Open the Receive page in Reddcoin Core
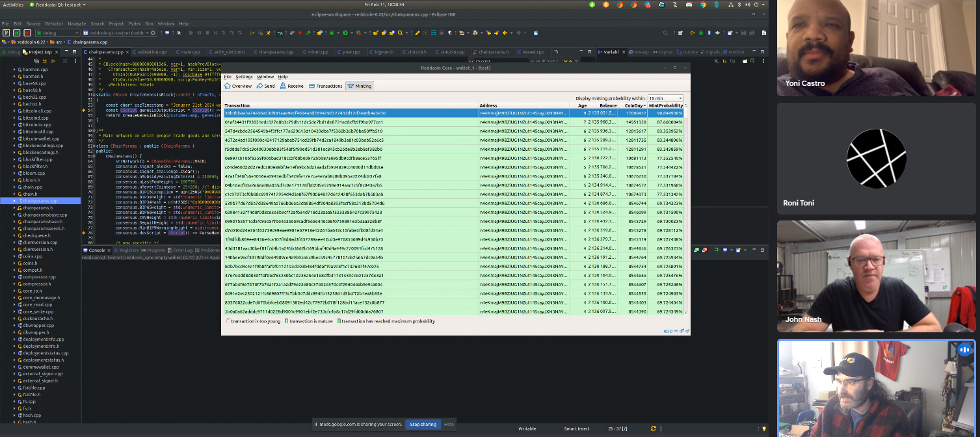The height and width of the screenshot is (437, 980). pyautogui.click(x=291, y=86)
